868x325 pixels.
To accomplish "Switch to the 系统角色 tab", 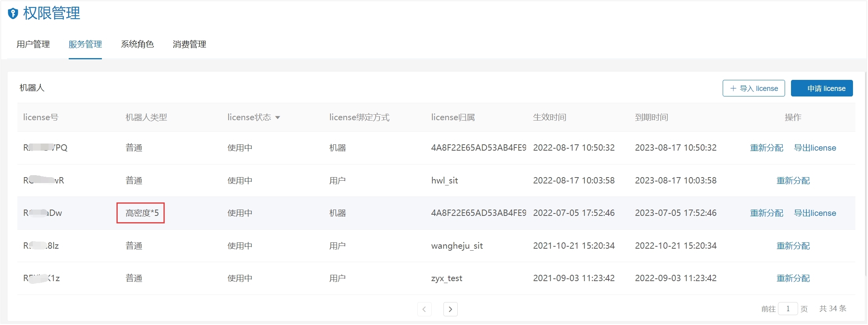I will pyautogui.click(x=137, y=44).
